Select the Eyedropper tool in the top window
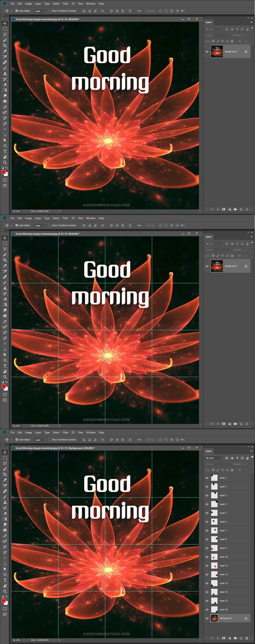 (x=5, y=51)
